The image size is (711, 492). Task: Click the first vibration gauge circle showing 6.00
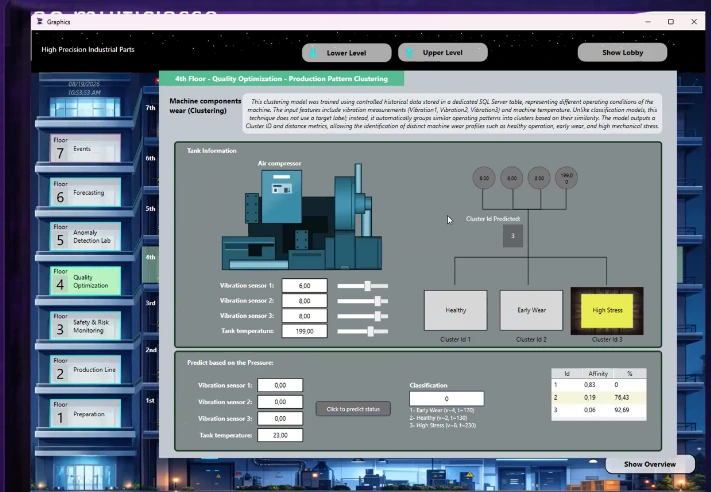pyautogui.click(x=484, y=178)
